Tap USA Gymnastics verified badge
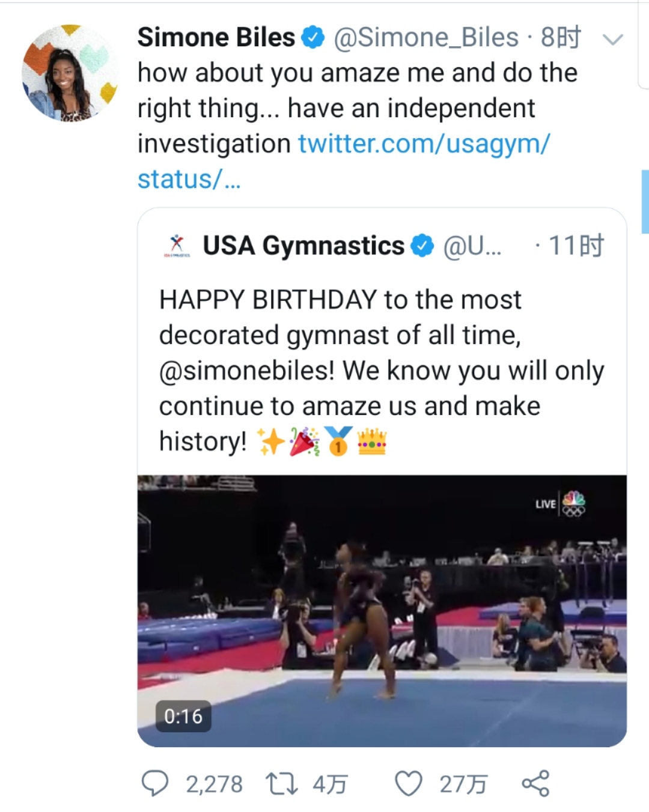 coord(422,246)
